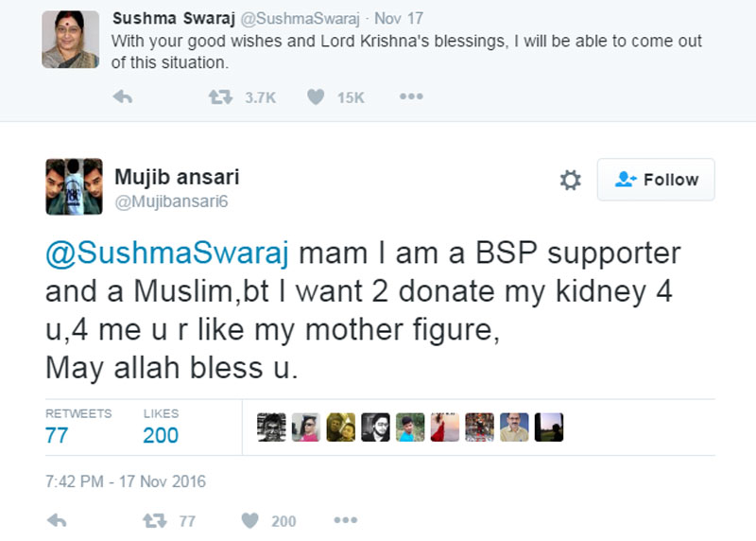Image resolution: width=756 pixels, height=541 pixels.
Task: Like Mujib ansari's tweet
Action: click(249, 520)
